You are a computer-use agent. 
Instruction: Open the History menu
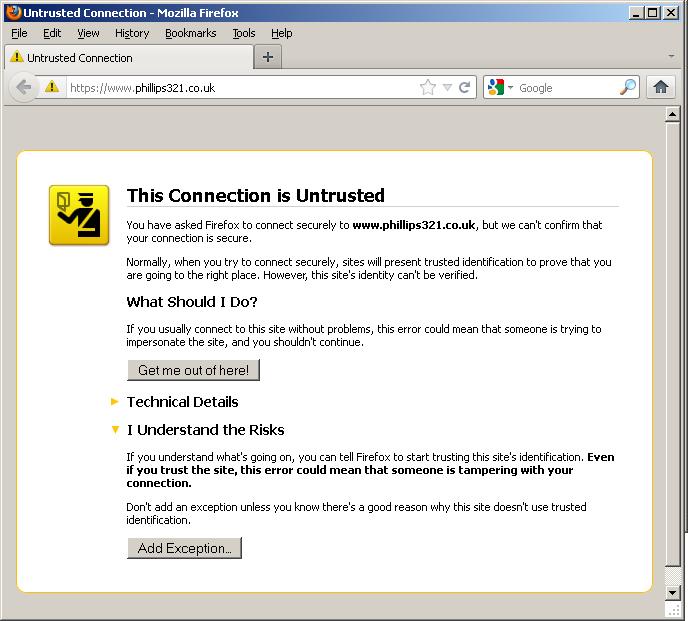tap(132, 33)
